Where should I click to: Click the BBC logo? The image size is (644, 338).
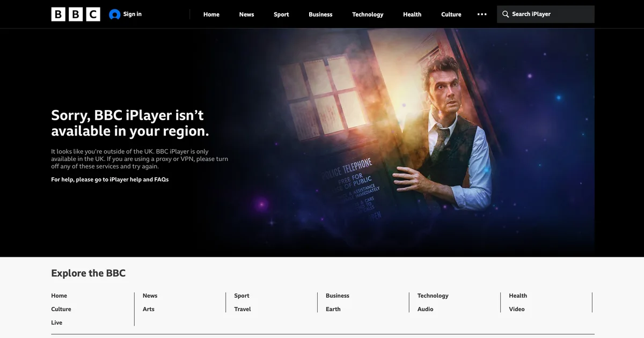(x=76, y=14)
